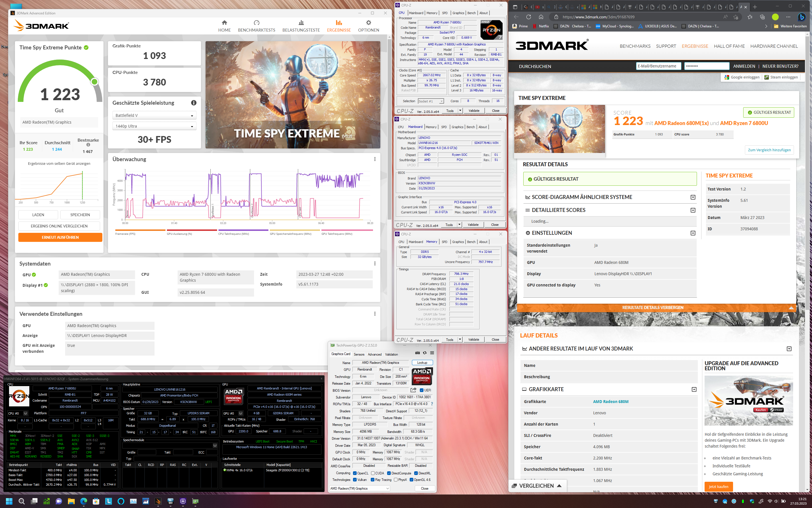This screenshot has height=508, width=812.
Task: Toggle the CUDA checkbox in GPU-Z
Action: 373,473
